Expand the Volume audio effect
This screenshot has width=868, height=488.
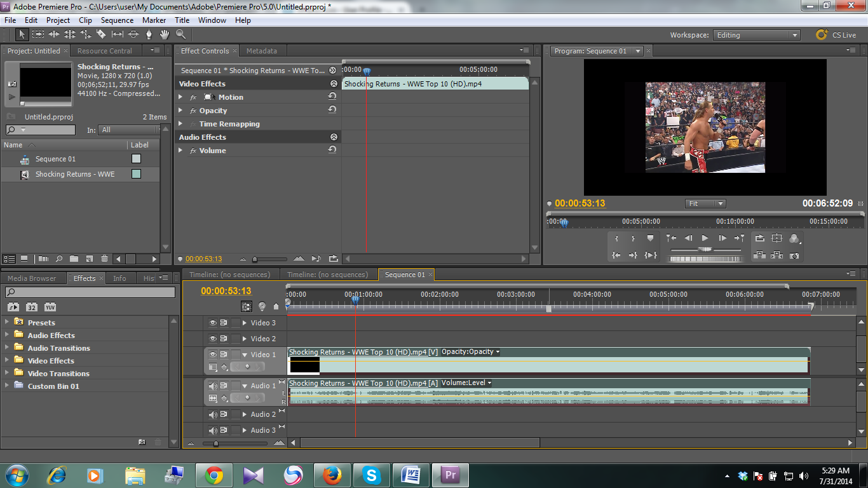tap(181, 151)
